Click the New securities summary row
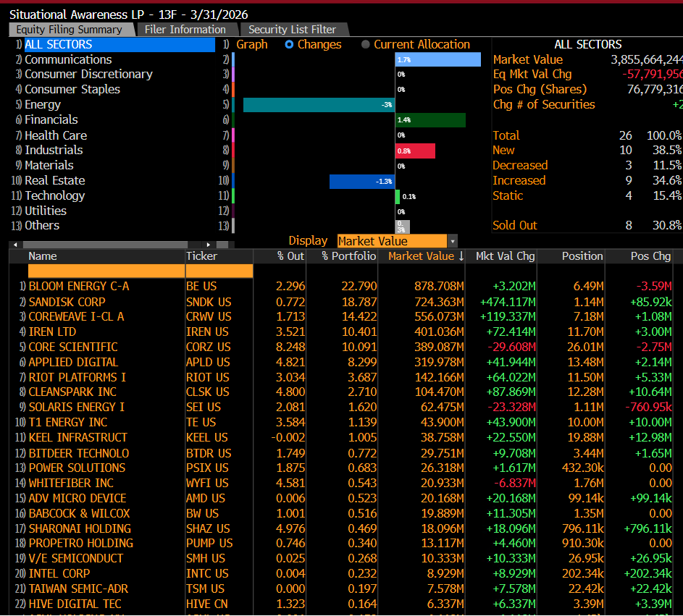This screenshot has height=616, width=683. click(x=587, y=150)
